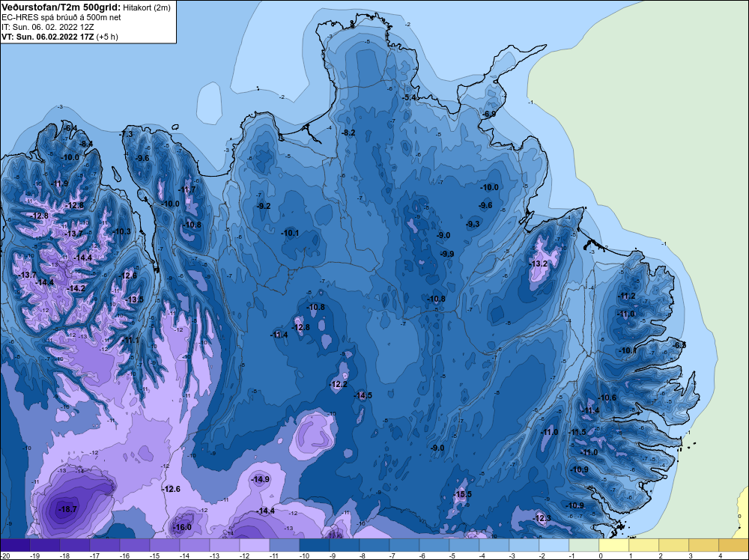Image resolution: width=749 pixels, height=560 pixels.
Task: Click the -14.9 temperature label
Action: [261, 479]
